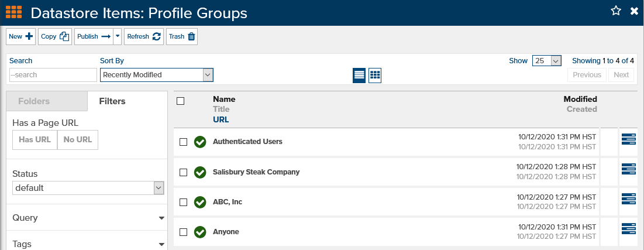Image resolution: width=644 pixels, height=250 pixels.
Task: Open the Publish options dropdown arrow
Action: pyautogui.click(x=118, y=37)
